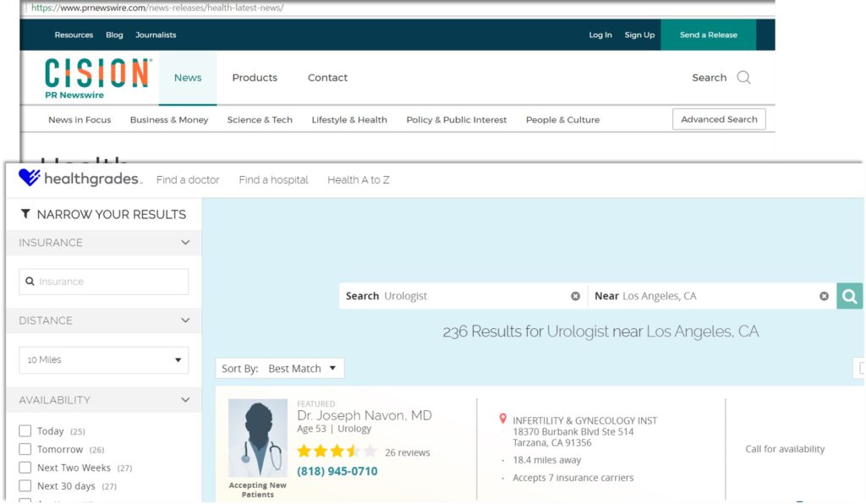Submit search with the teal magnifier button
This screenshot has height=504, width=866.
tap(849, 296)
